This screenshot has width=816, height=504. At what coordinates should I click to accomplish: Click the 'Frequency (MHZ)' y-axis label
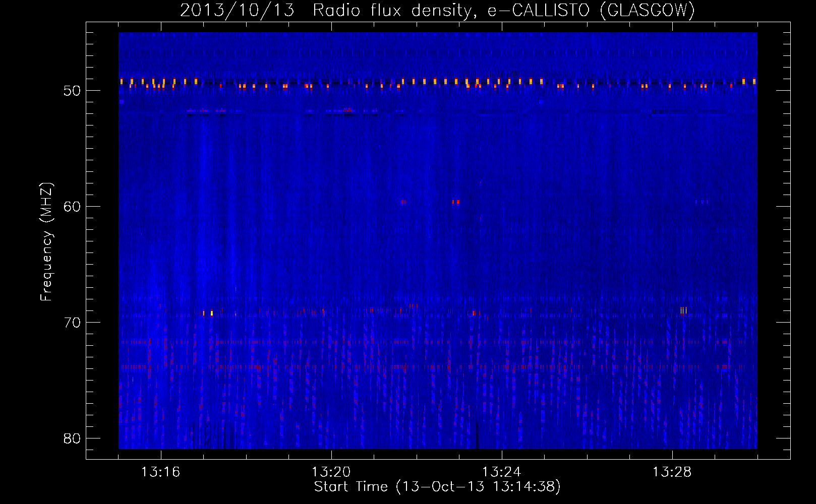[46, 242]
